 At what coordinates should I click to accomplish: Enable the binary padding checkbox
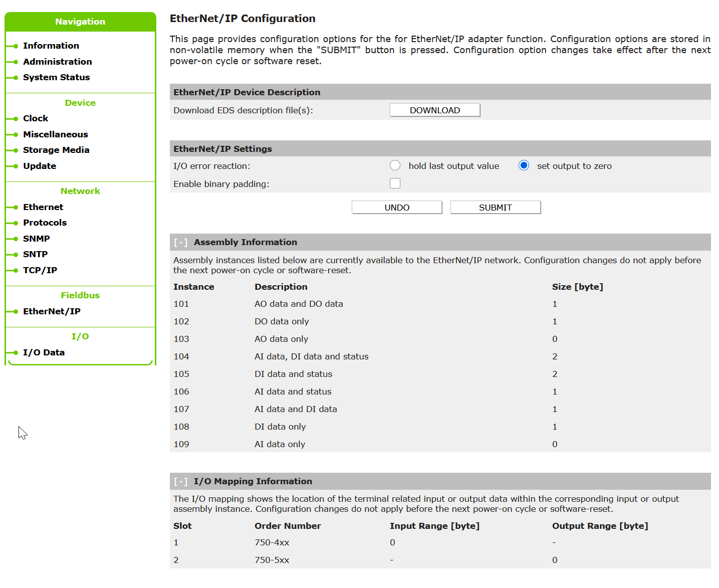coord(395,183)
